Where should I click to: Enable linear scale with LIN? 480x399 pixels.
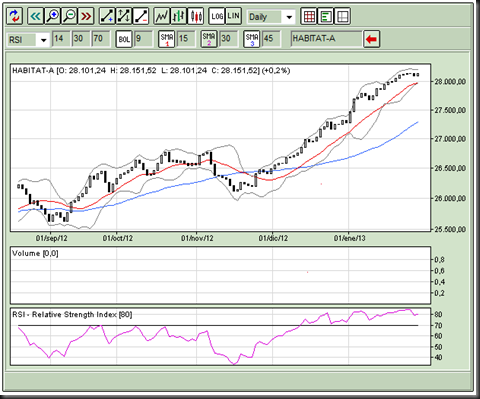234,16
